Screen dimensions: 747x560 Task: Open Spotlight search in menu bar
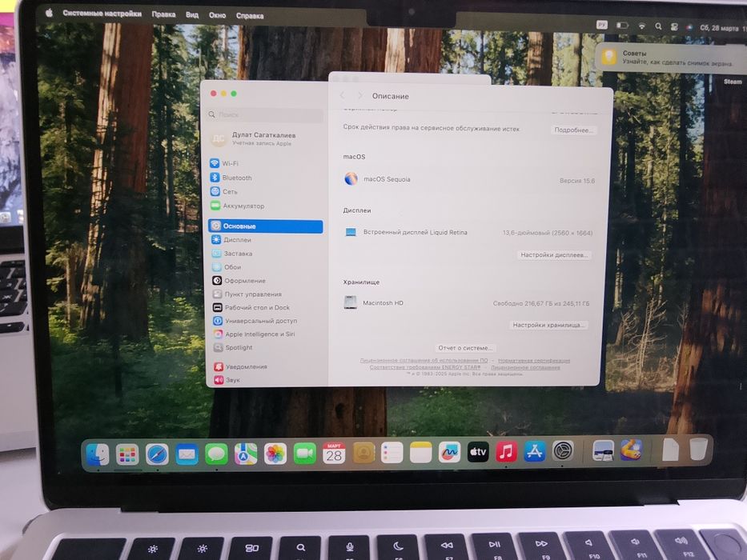[x=658, y=26]
